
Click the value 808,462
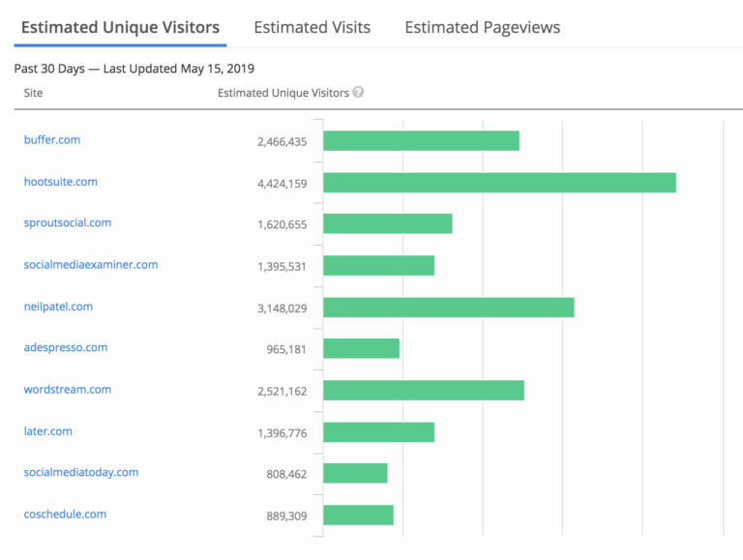[286, 474]
